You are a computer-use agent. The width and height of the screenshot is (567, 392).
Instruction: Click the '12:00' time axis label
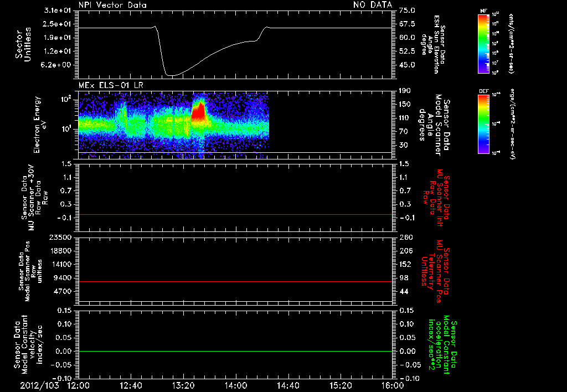(x=79, y=385)
